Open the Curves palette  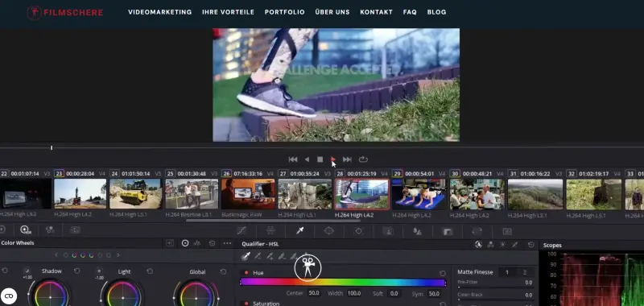(x=242, y=231)
